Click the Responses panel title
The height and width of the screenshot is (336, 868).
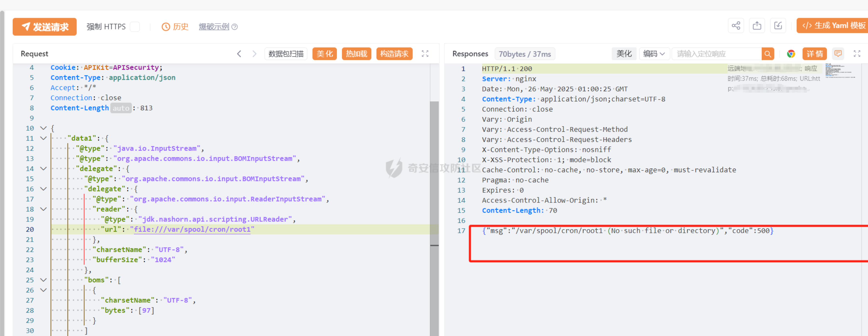(470, 54)
